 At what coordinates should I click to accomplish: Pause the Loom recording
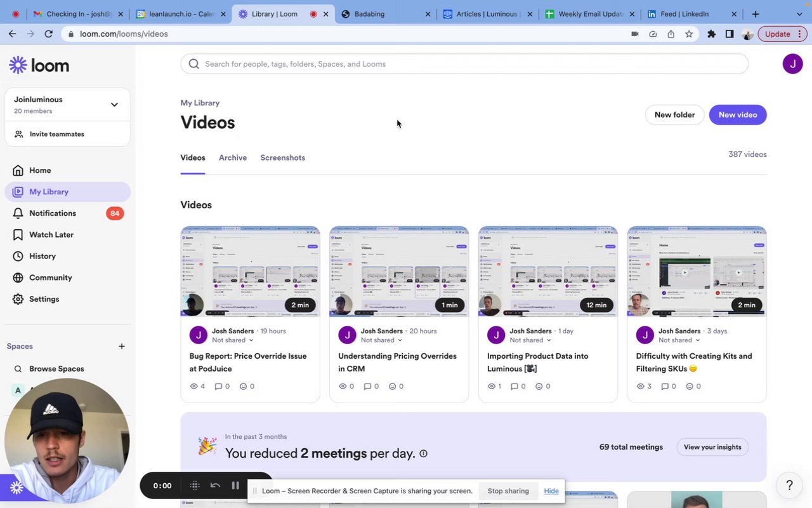pos(235,485)
